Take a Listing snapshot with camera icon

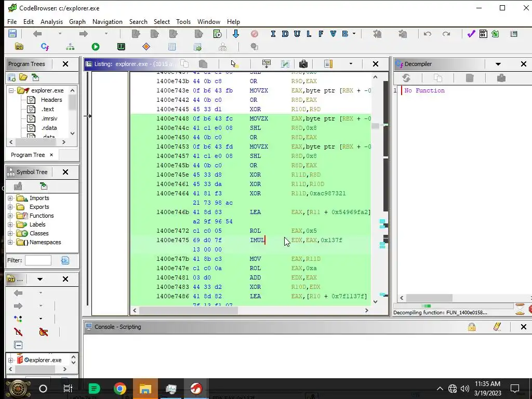pyautogui.click(x=303, y=64)
